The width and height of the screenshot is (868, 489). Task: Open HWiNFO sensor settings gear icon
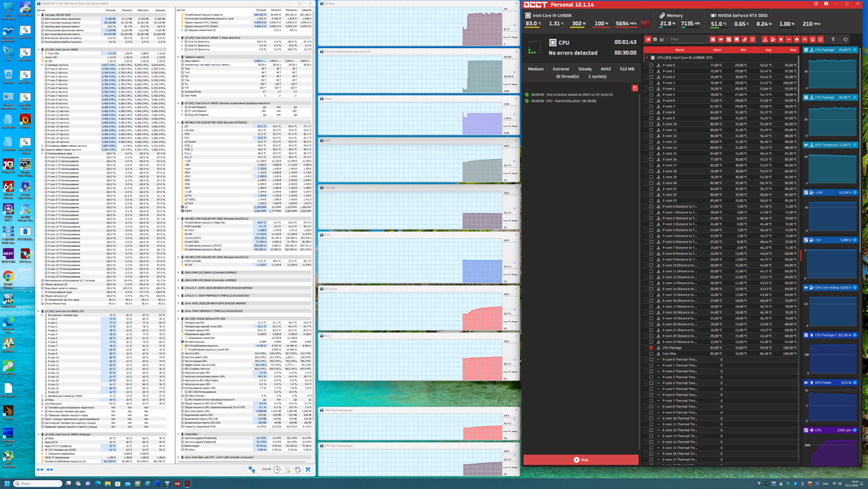(297, 469)
